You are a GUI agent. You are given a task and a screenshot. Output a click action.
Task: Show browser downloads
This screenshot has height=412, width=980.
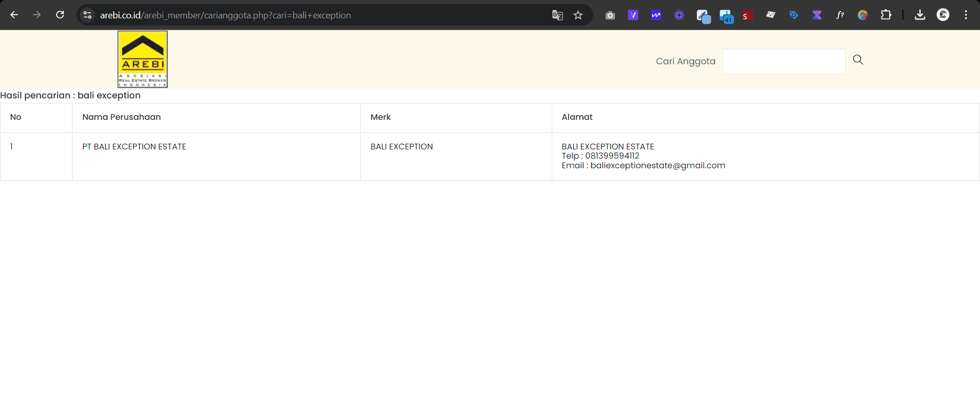click(x=920, y=15)
